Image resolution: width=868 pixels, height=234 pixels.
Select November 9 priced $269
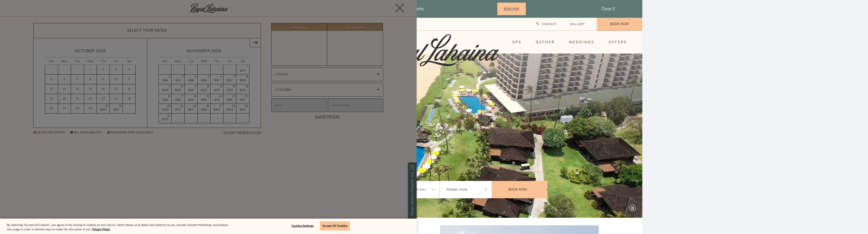165,89
